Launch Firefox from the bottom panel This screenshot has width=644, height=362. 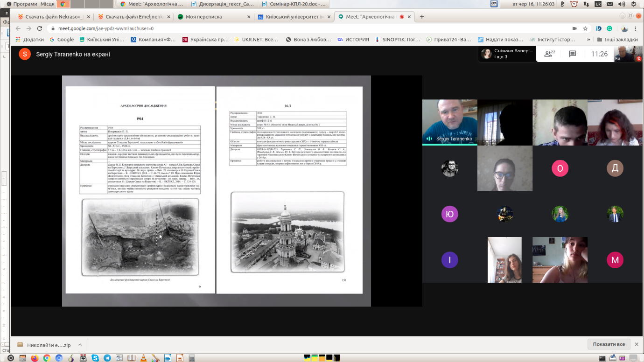[35, 358]
